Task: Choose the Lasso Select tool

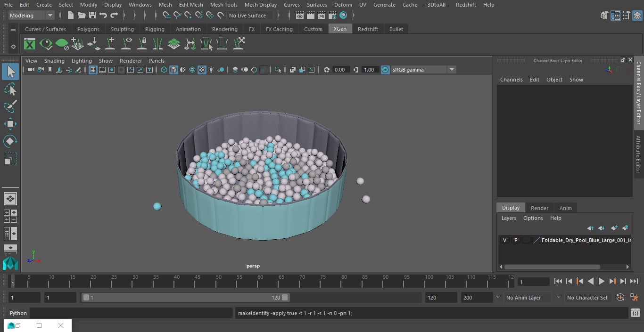Action: [10, 89]
